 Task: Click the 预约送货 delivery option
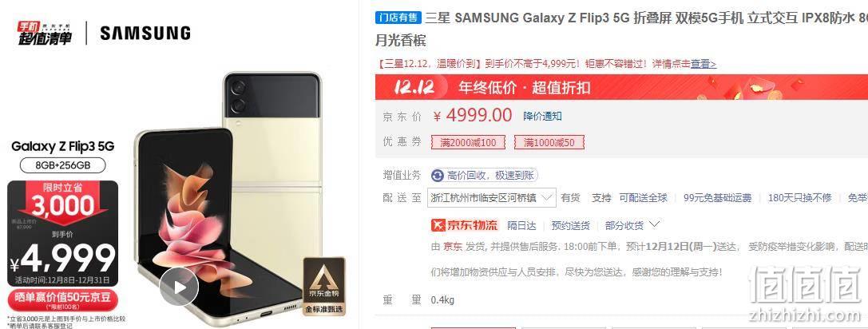571,225
